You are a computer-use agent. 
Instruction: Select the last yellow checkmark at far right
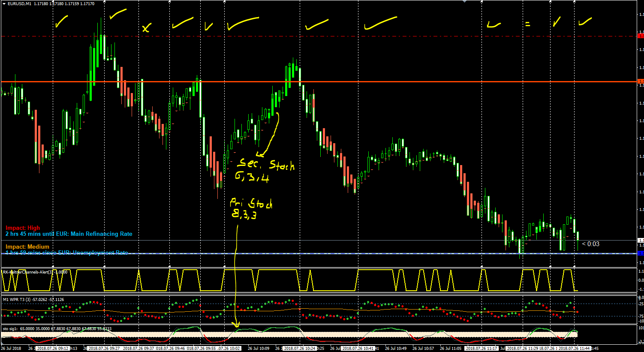coord(585,21)
